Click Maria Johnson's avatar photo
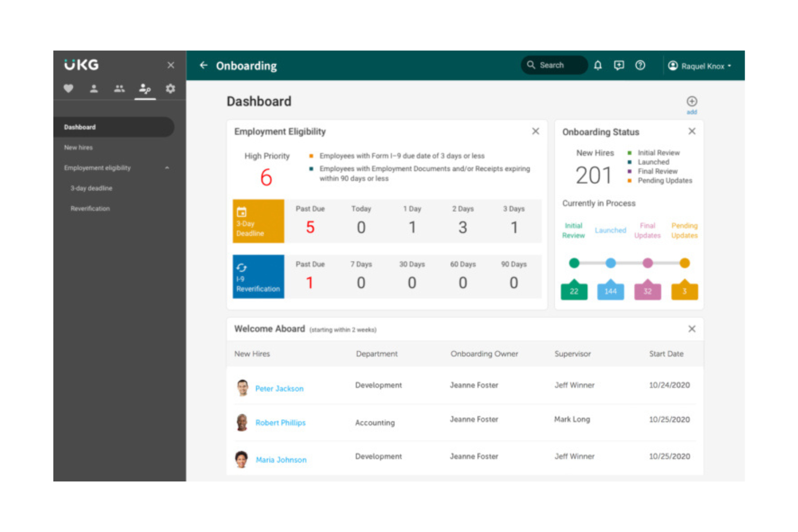 [x=242, y=459]
